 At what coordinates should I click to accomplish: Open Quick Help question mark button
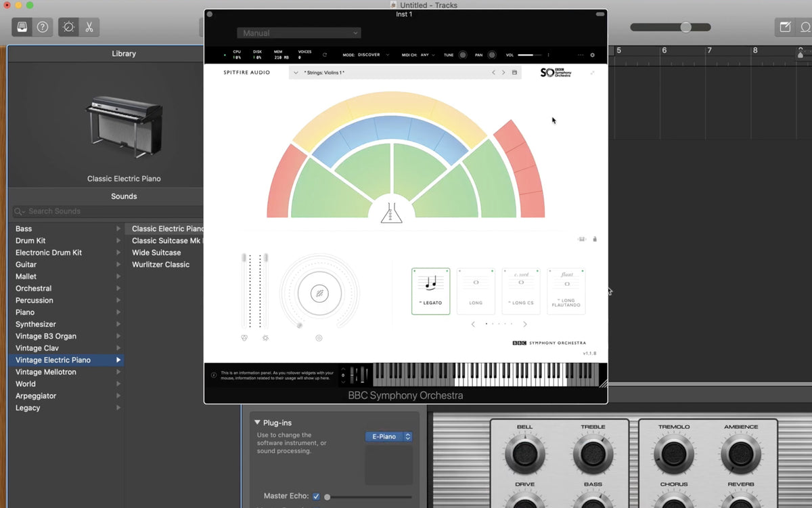(43, 27)
